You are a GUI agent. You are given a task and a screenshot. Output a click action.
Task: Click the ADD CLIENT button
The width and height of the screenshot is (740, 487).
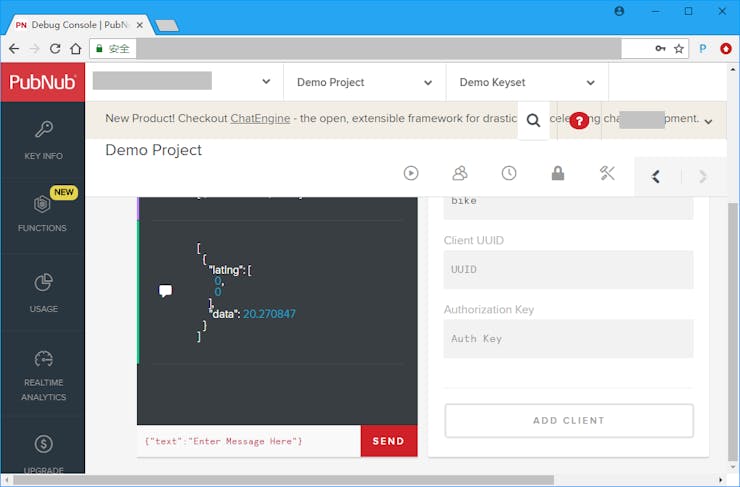[569, 420]
